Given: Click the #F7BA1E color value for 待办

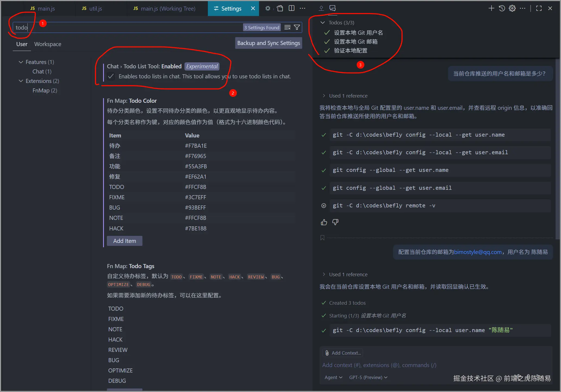Looking at the screenshot, I should (x=196, y=146).
